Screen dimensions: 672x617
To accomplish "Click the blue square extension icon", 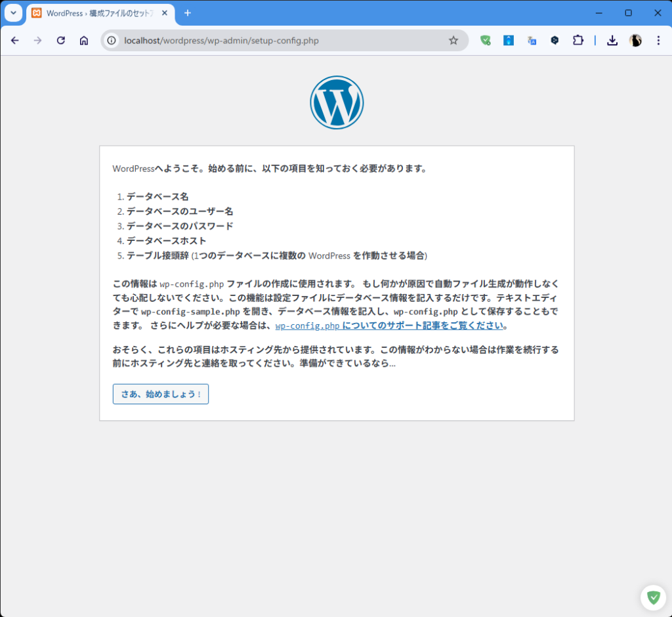I will pyautogui.click(x=509, y=41).
